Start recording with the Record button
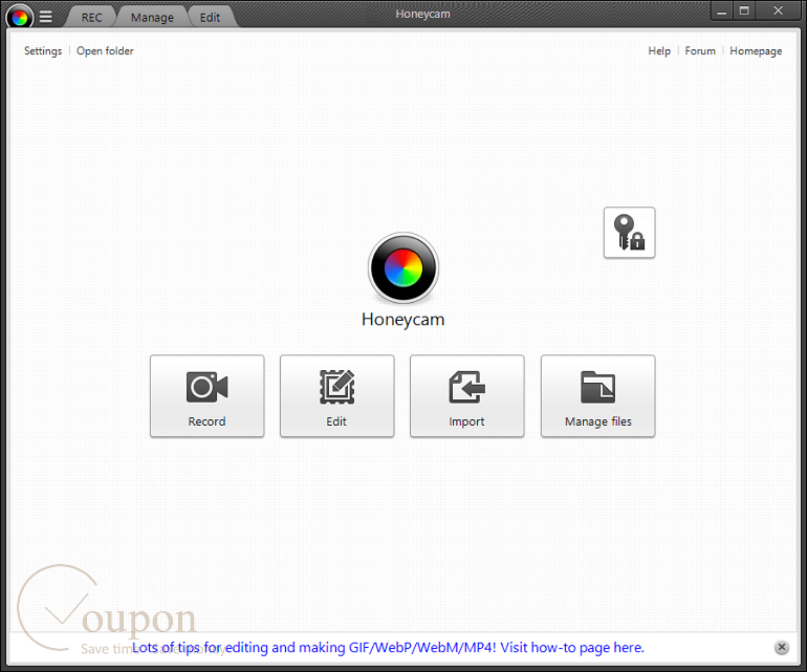 [x=207, y=396]
